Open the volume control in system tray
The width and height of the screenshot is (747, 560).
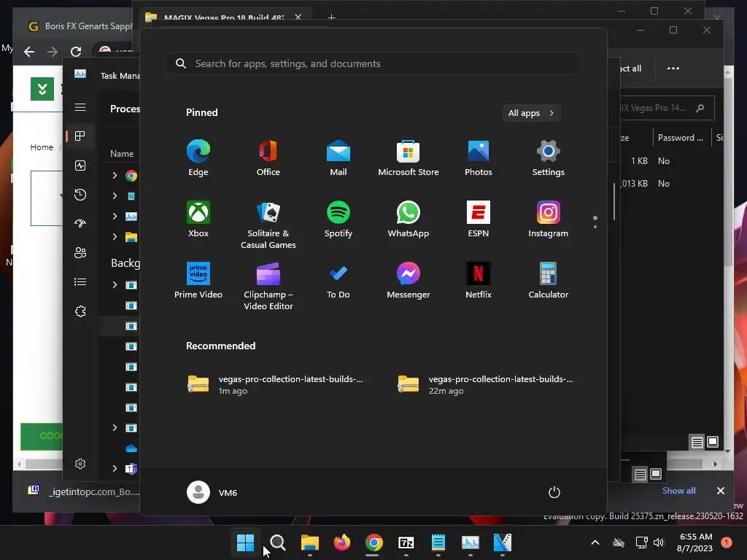pos(659,542)
